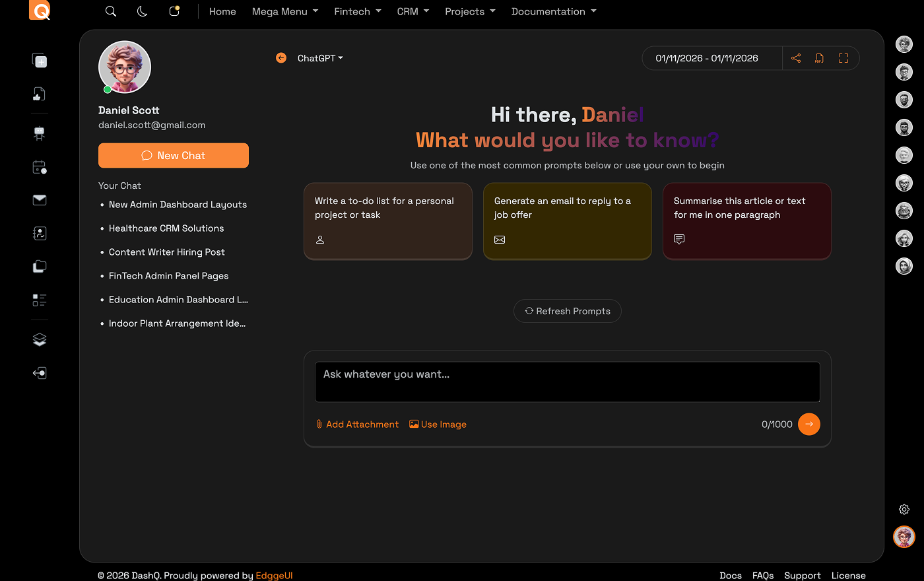Open the settings gear on the right edge

[904, 509]
